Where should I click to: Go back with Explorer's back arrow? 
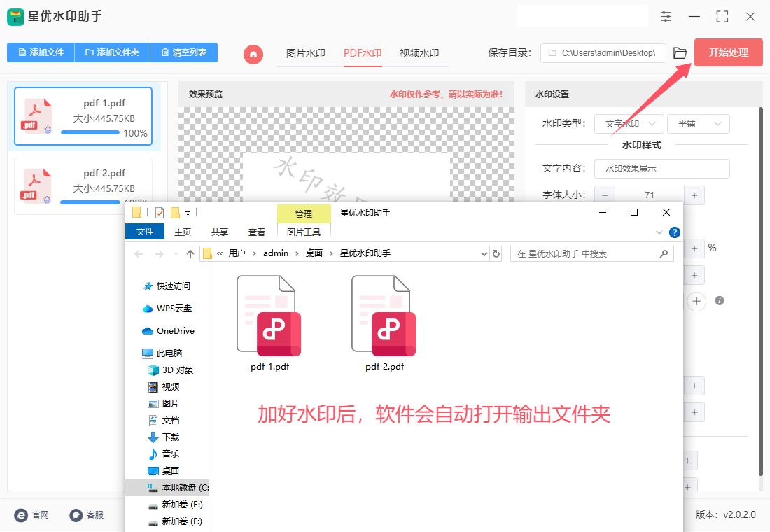[139, 254]
